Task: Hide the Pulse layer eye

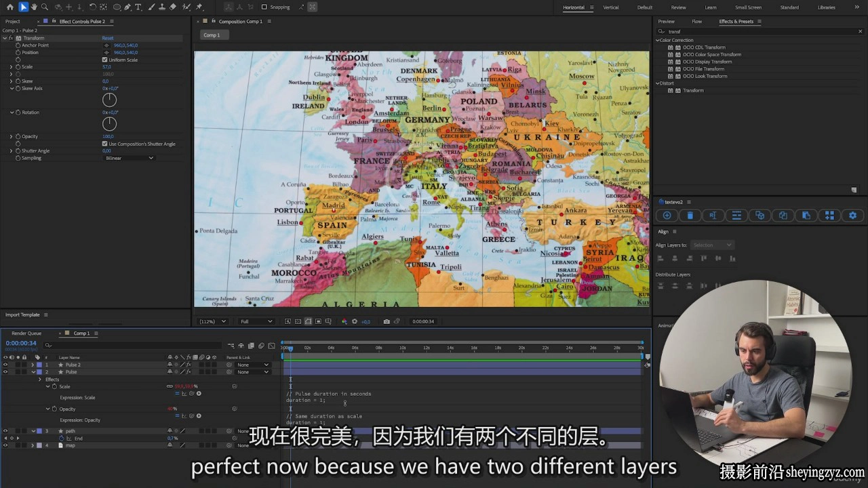Action: coord(5,372)
